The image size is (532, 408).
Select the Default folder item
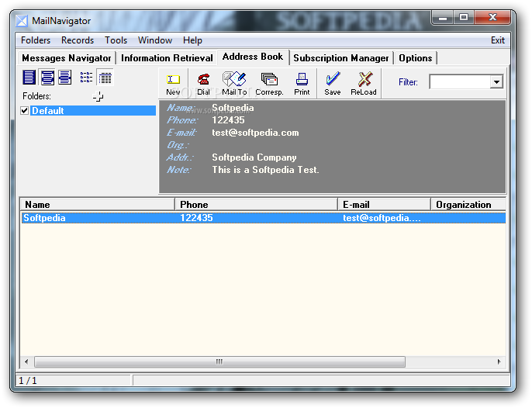[93, 111]
